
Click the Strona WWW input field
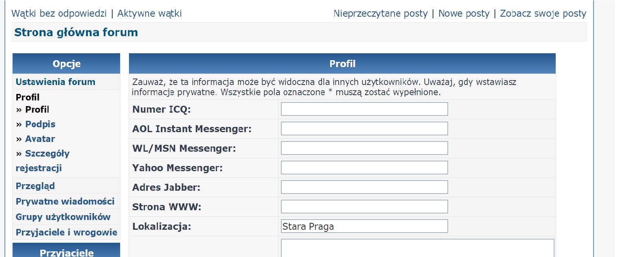[x=364, y=207]
